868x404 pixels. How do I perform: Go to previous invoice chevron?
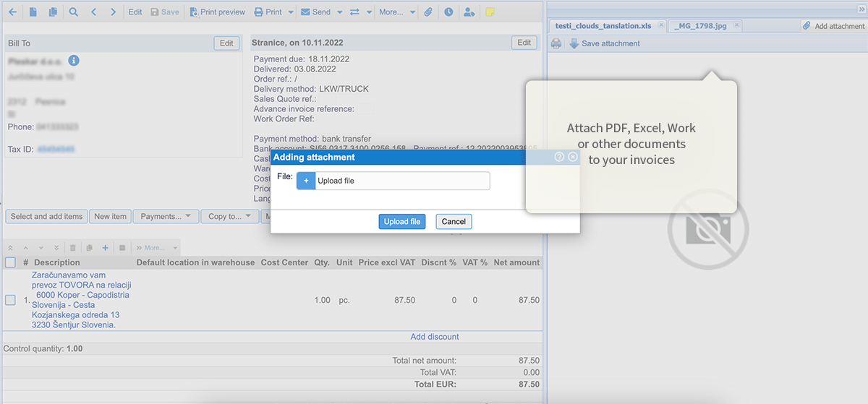(x=94, y=12)
